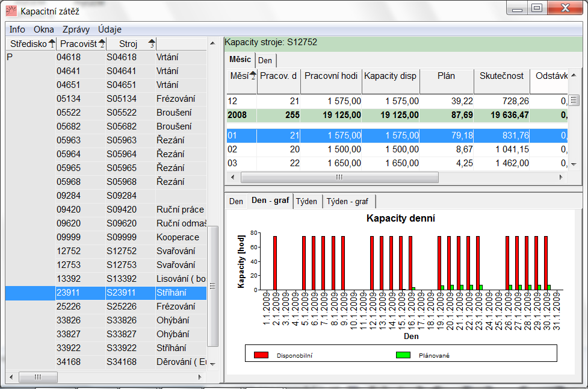Click the month table scroll up arrow
The image size is (588, 389).
(x=574, y=75)
